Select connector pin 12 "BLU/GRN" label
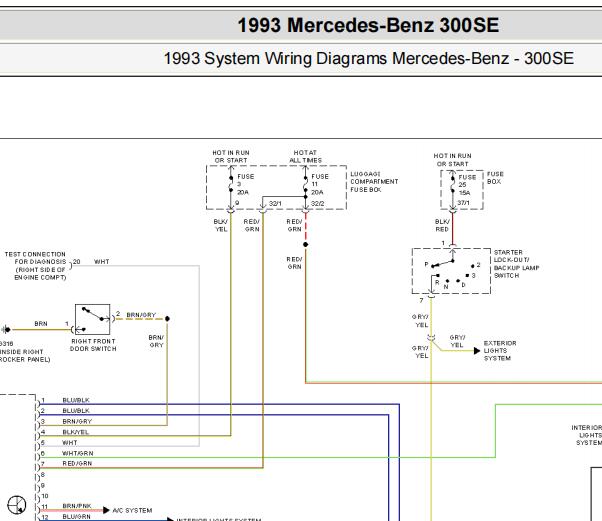The height and width of the screenshot is (521, 602). (x=76, y=517)
